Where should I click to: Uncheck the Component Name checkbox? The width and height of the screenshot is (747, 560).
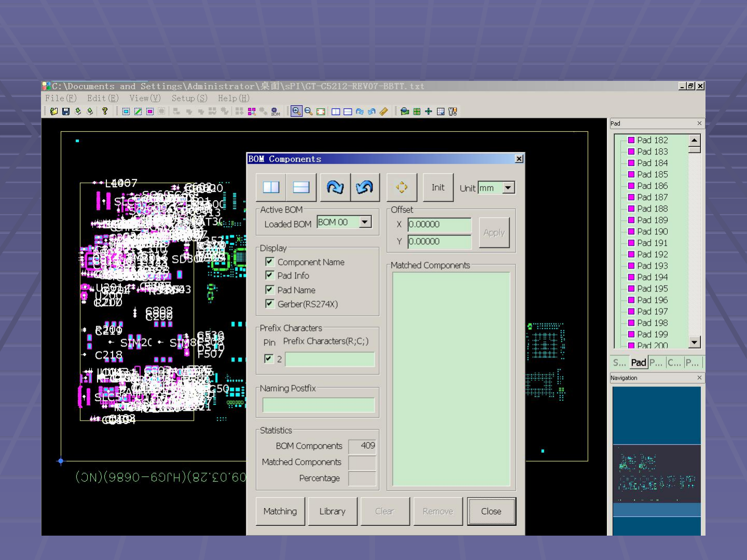tap(270, 262)
